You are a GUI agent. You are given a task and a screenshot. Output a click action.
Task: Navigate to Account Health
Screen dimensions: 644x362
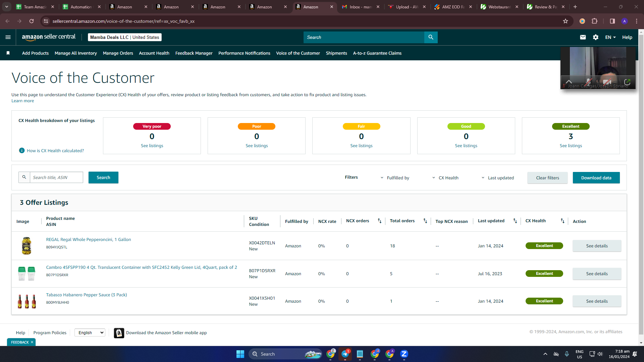(x=154, y=53)
